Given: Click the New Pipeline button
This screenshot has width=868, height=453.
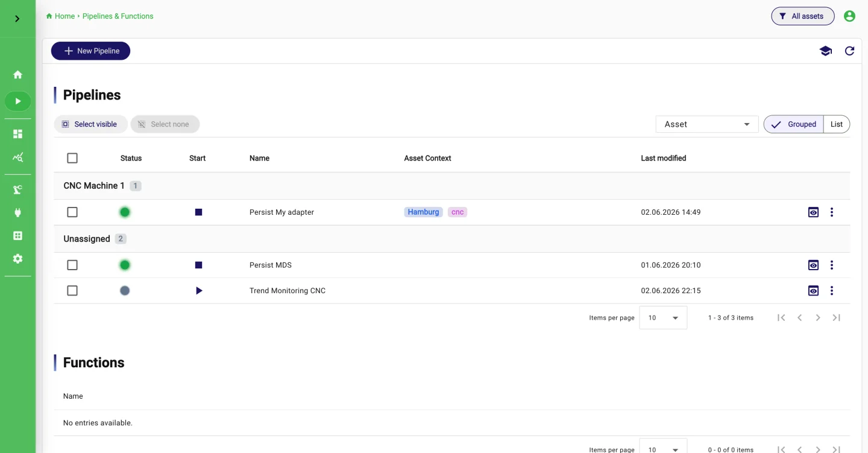Looking at the screenshot, I should (x=90, y=51).
